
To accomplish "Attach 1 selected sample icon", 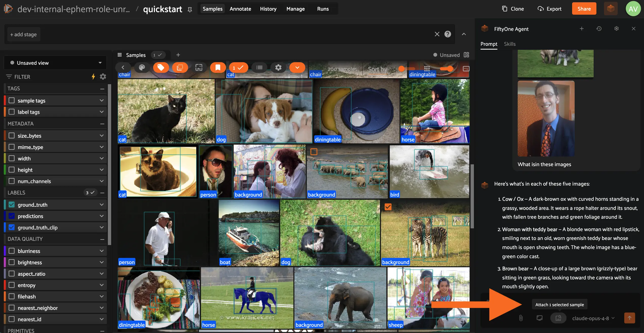I will pyautogui.click(x=558, y=318).
